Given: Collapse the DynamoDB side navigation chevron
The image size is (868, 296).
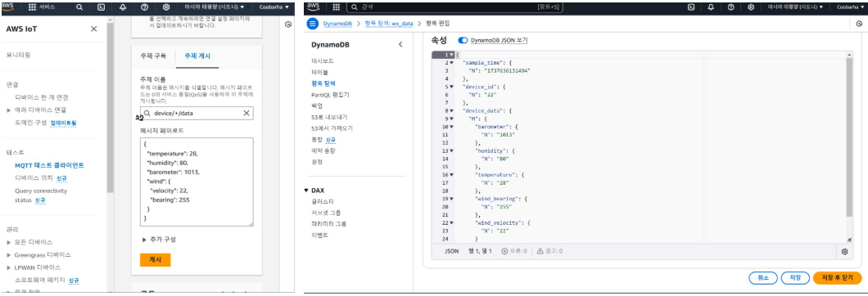Looking at the screenshot, I should pyautogui.click(x=400, y=44).
